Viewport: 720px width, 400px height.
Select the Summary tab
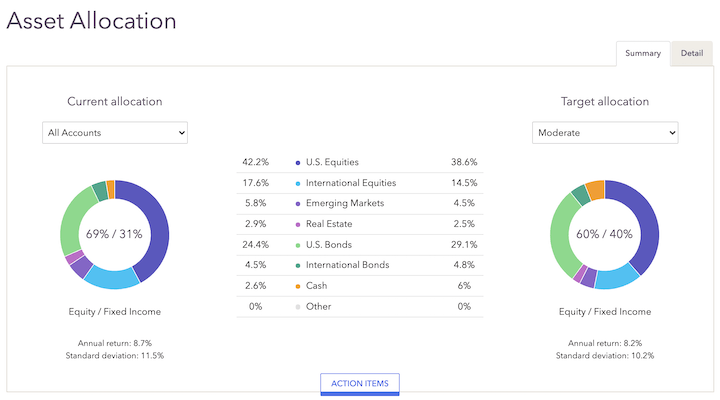643,53
